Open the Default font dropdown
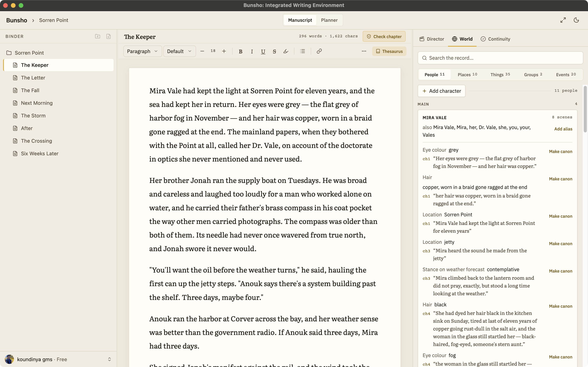 pyautogui.click(x=179, y=51)
